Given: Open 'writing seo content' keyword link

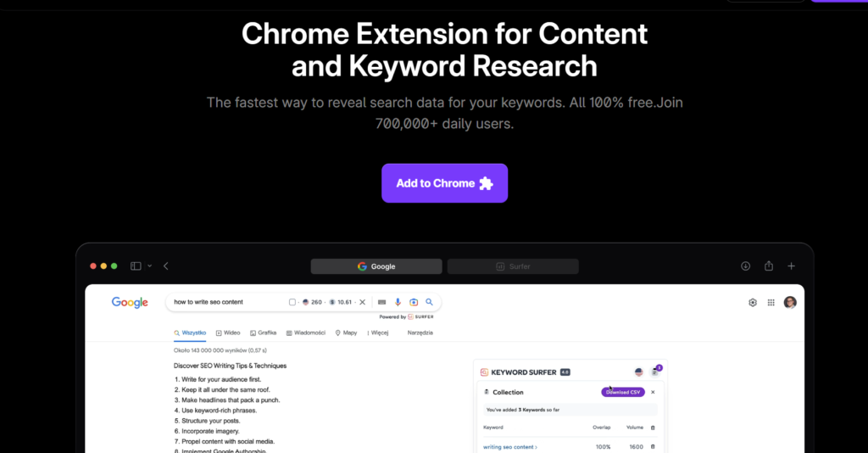Looking at the screenshot, I should 509,447.
